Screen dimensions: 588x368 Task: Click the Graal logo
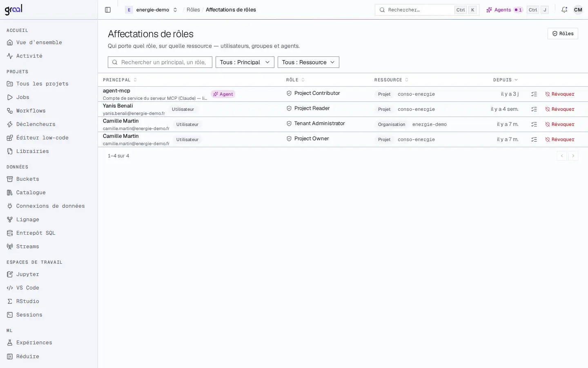(13, 10)
